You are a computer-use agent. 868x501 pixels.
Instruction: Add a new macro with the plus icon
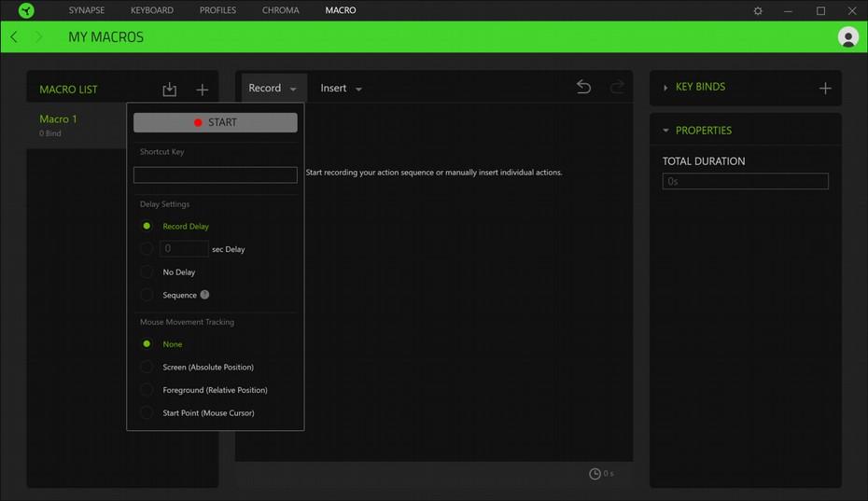click(x=202, y=90)
